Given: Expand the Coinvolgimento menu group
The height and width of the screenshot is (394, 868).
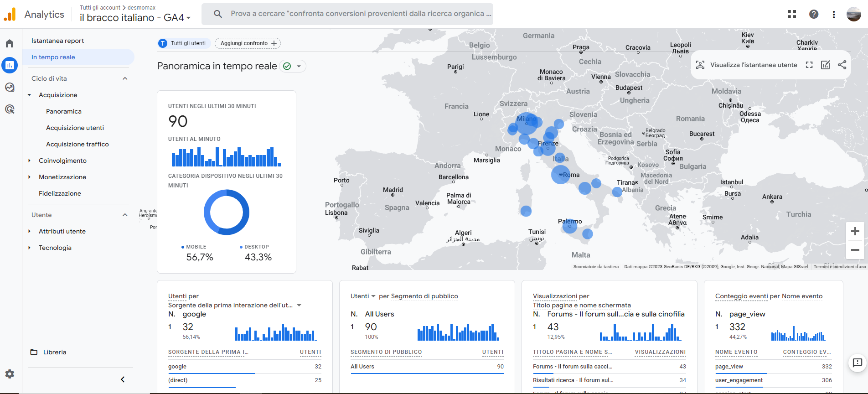Looking at the screenshot, I should click(30, 161).
